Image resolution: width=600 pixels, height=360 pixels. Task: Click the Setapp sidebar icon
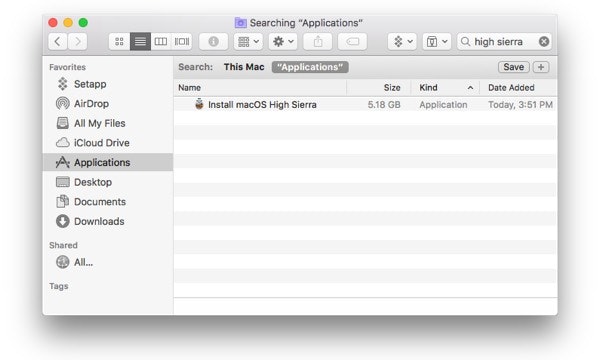point(62,84)
